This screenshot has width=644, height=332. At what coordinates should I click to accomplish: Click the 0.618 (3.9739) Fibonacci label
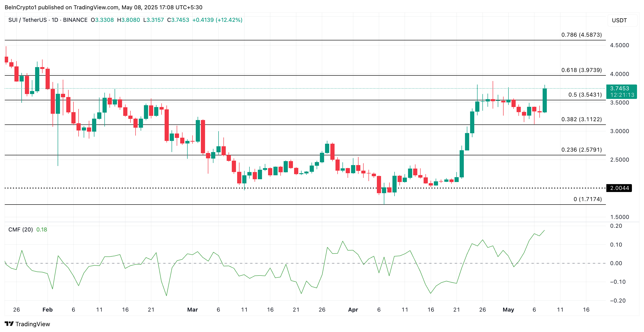pos(581,70)
